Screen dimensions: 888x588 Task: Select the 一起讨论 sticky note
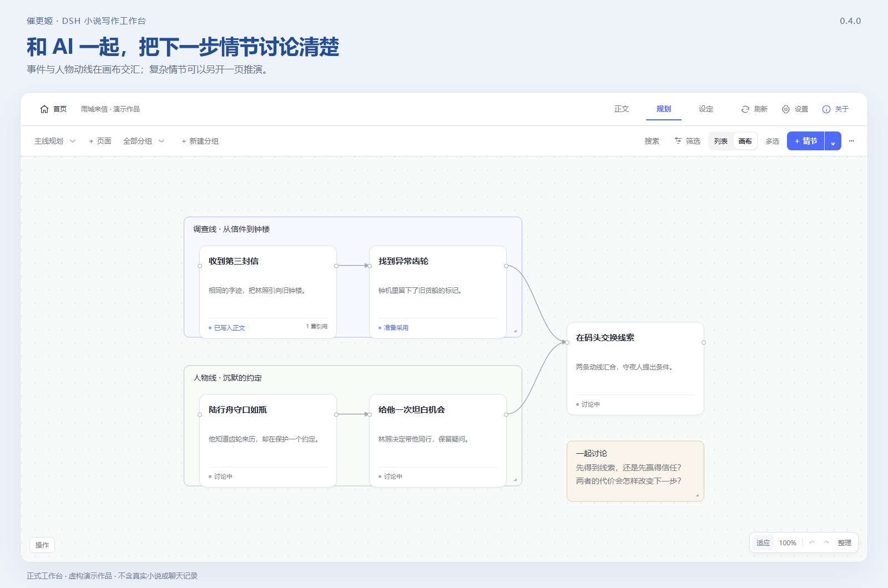(x=635, y=471)
